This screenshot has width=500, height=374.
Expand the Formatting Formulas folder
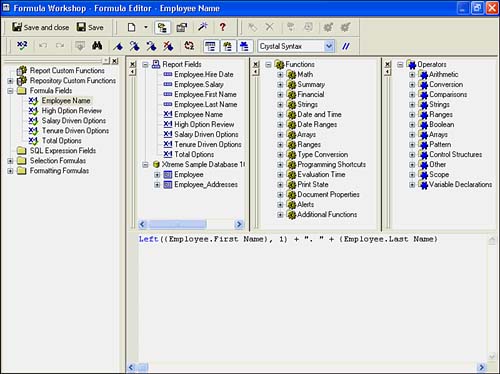pyautogui.click(x=10, y=171)
